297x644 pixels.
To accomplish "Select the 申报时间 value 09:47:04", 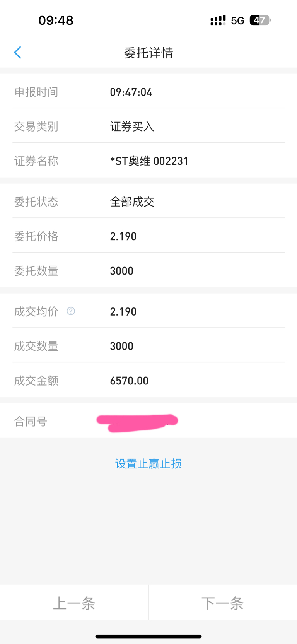I will (131, 92).
